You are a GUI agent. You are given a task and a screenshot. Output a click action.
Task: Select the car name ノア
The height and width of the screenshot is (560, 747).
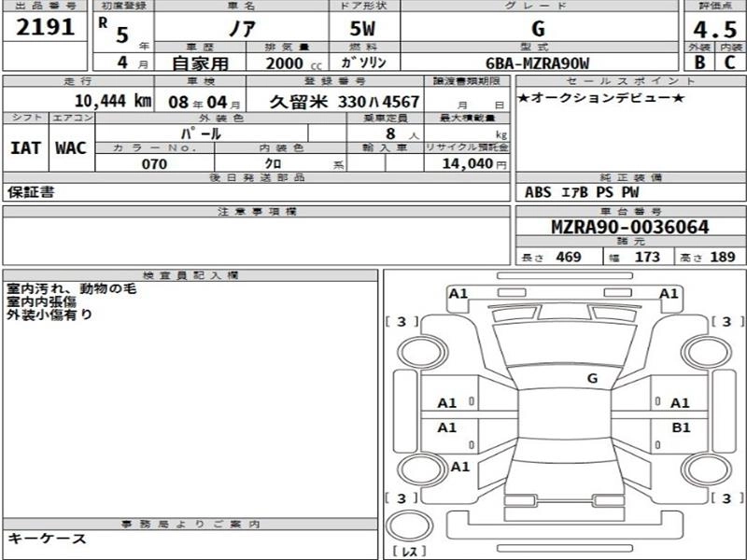pyautogui.click(x=242, y=29)
